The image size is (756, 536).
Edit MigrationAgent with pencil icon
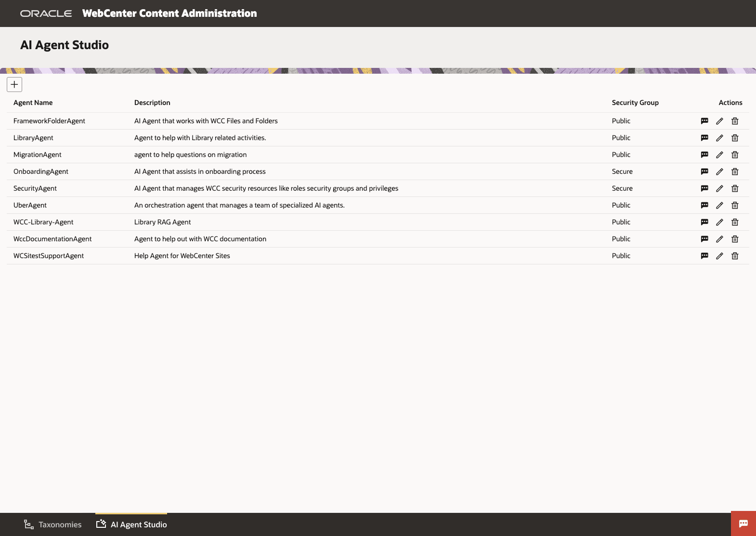point(719,155)
